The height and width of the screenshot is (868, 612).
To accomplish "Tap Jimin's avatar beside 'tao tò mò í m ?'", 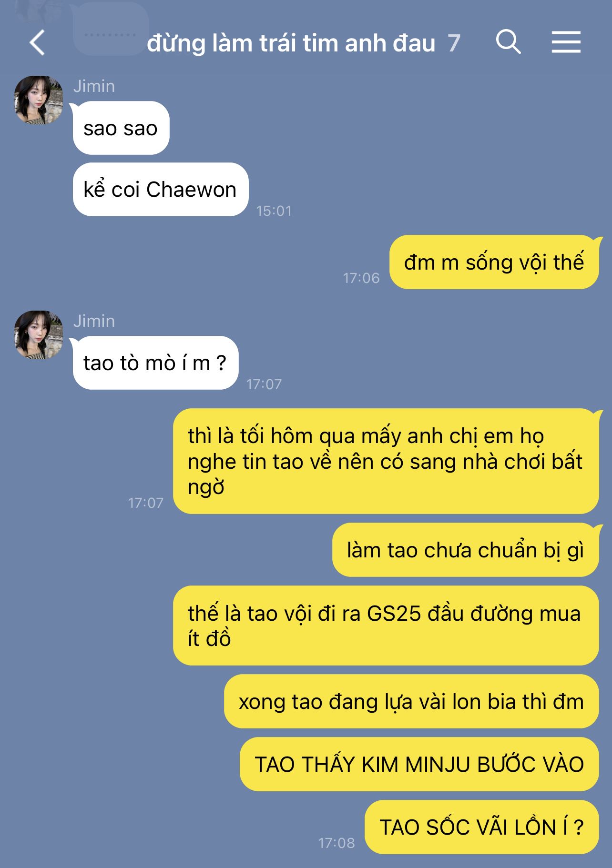I will 39,335.
